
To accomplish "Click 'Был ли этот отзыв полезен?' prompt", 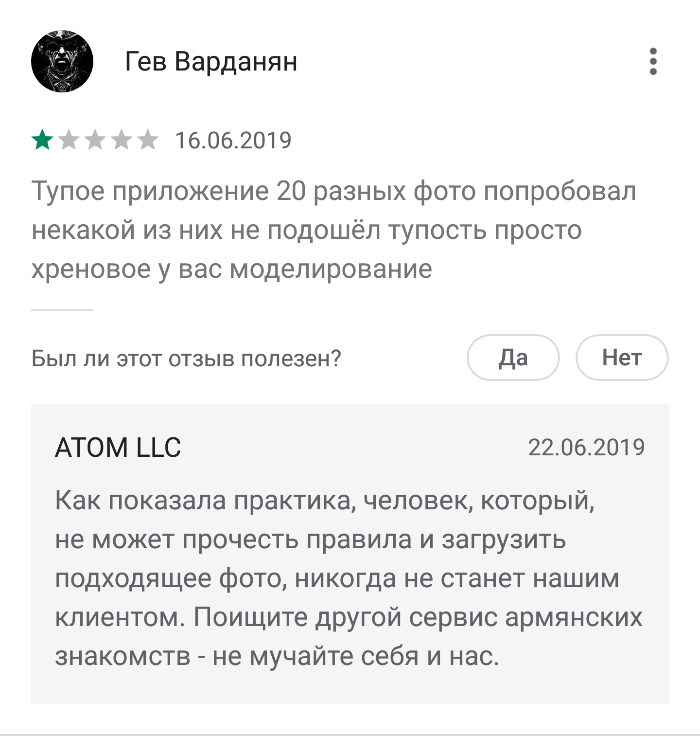I will [x=186, y=359].
